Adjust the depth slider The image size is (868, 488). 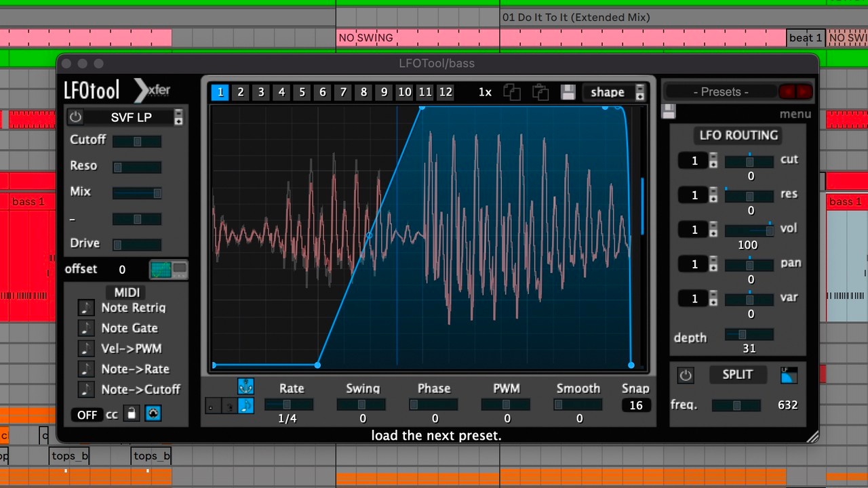click(x=749, y=334)
